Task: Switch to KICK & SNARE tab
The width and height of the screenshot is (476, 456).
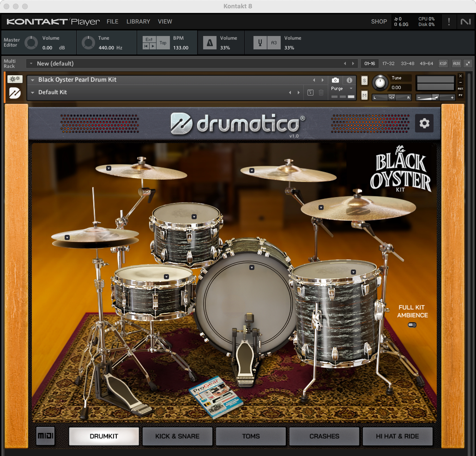Action: click(177, 436)
